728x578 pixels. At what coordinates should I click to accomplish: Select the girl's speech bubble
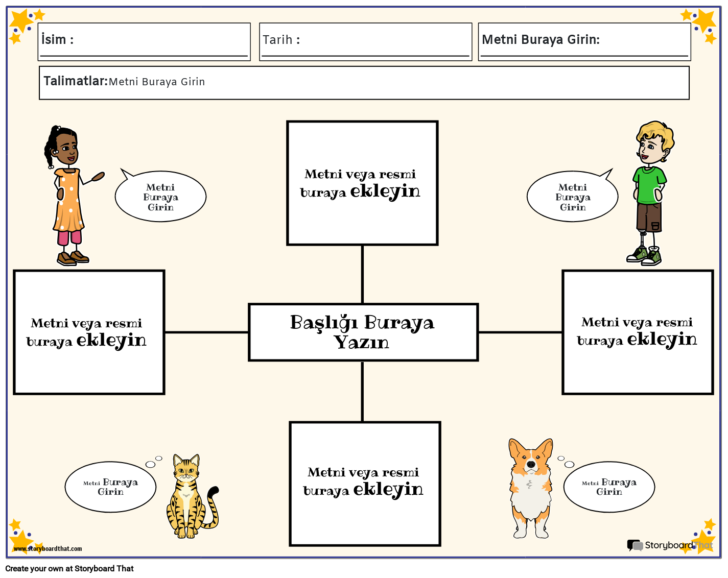tap(160, 197)
